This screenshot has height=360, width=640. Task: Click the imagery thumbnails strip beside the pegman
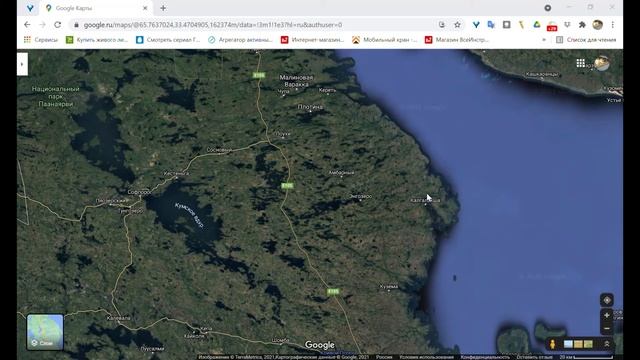click(x=578, y=344)
